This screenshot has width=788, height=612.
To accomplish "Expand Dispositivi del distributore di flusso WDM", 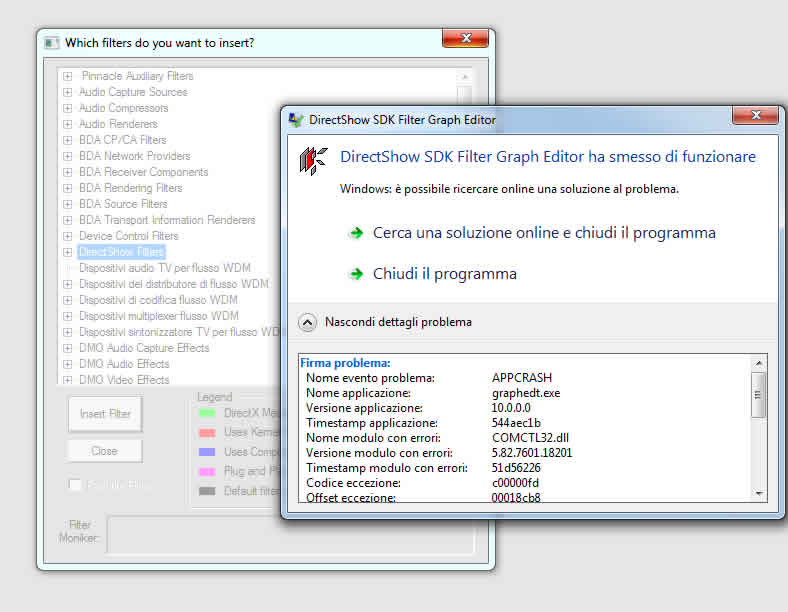I will pyautogui.click(x=68, y=284).
